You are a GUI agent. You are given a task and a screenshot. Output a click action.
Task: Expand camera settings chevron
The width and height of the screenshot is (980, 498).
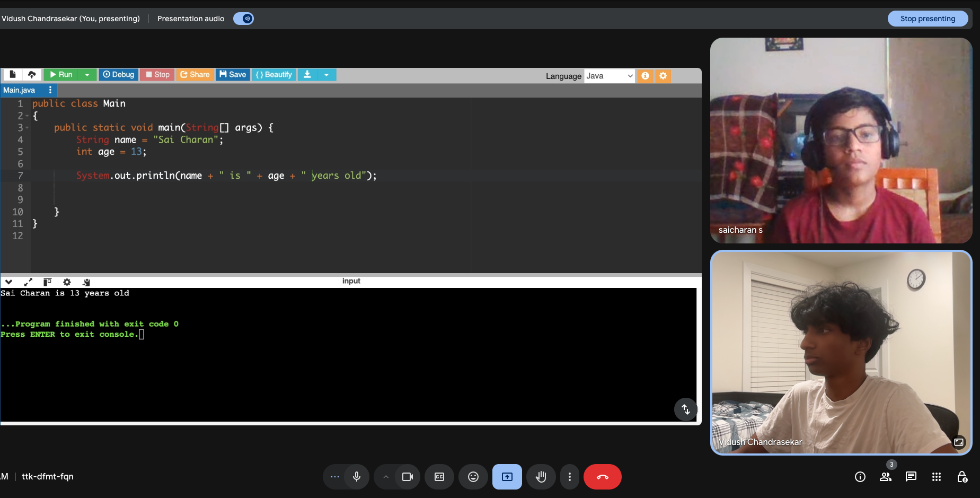[386, 477]
